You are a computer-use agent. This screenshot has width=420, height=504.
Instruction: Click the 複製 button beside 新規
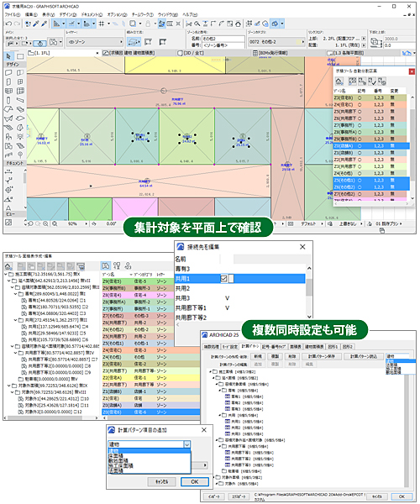[x=275, y=356]
